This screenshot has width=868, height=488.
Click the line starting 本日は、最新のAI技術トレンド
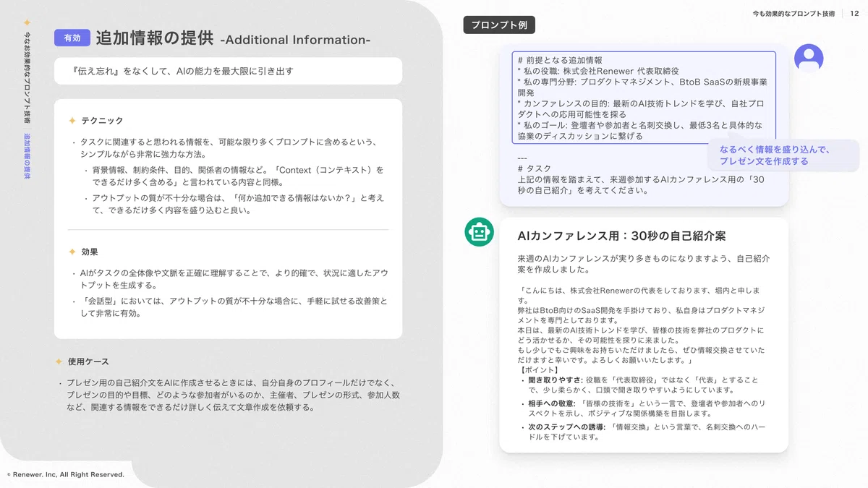point(641,335)
